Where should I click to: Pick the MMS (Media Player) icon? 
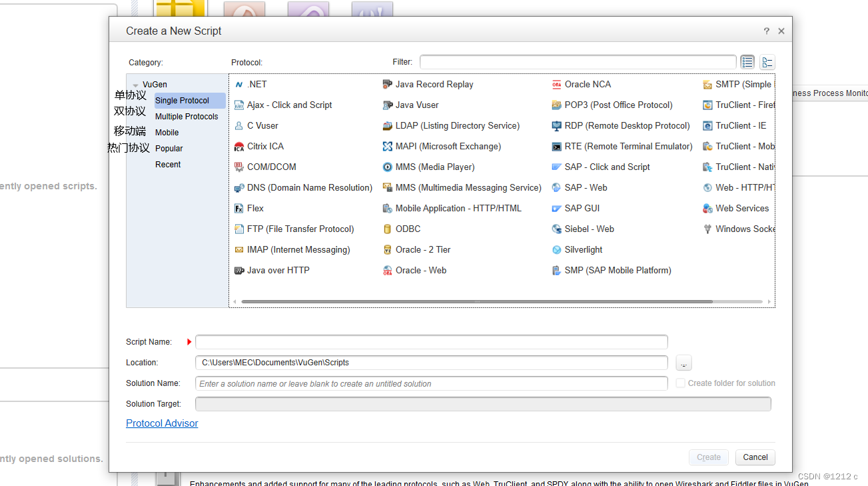coord(388,167)
